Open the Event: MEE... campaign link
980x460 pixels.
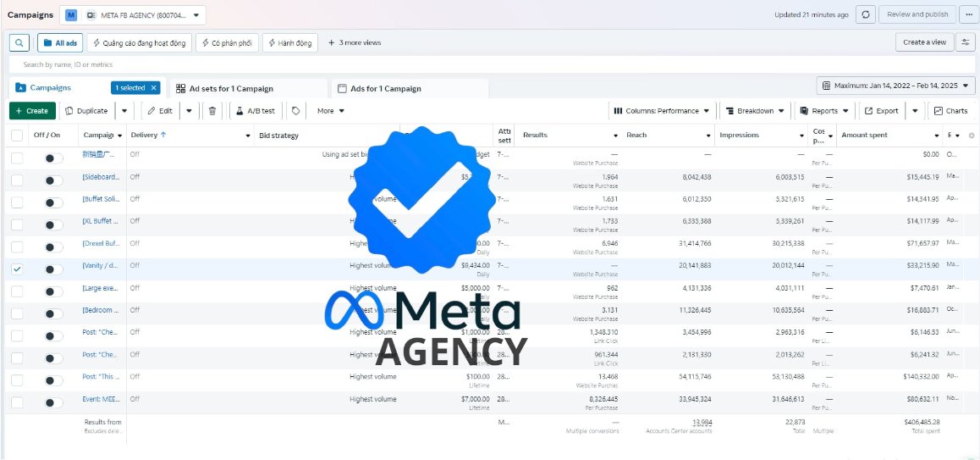tap(100, 399)
